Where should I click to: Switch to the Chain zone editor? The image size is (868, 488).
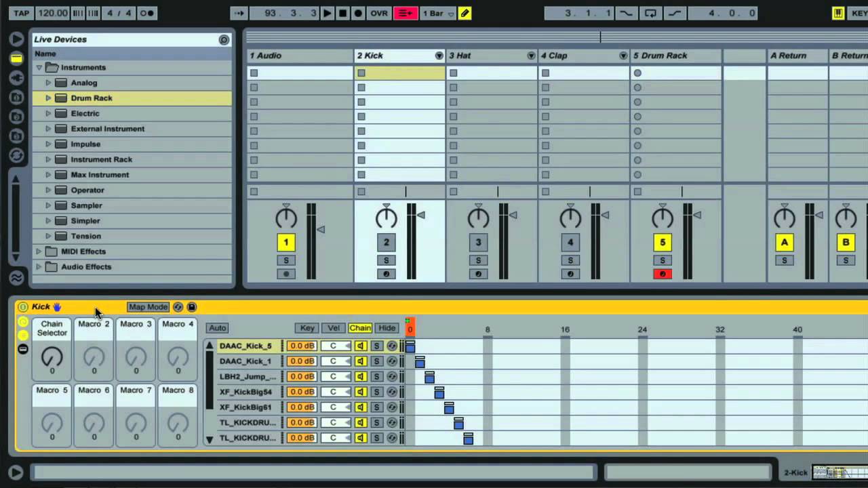point(360,328)
